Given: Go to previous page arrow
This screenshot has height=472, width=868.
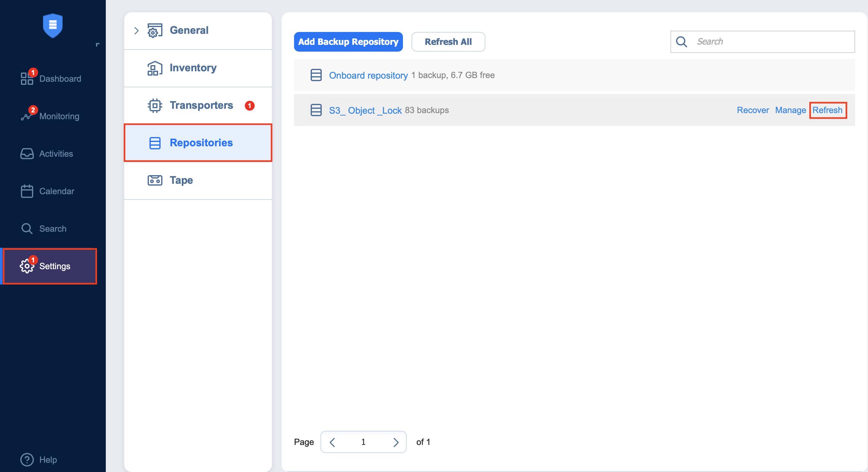Looking at the screenshot, I should 332,442.
